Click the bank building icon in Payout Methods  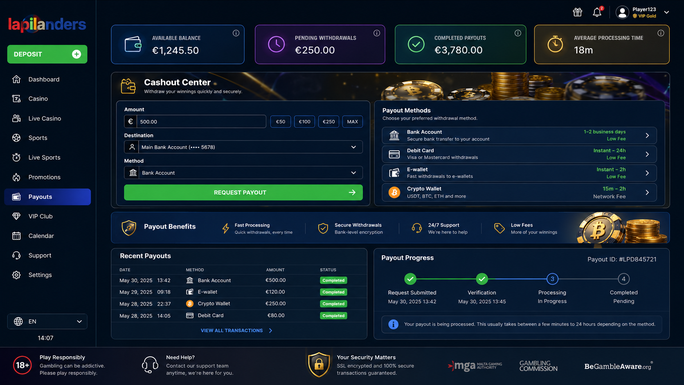(394, 136)
